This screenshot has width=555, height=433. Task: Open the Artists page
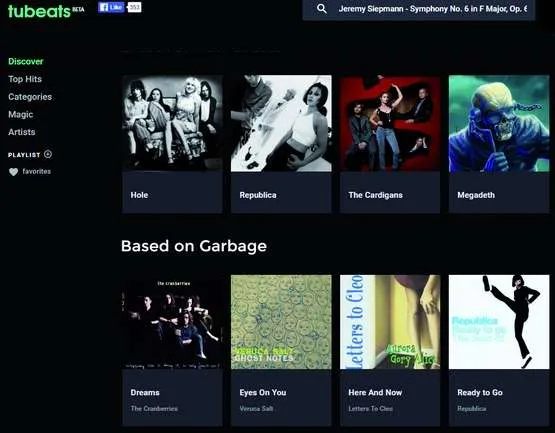click(22, 132)
